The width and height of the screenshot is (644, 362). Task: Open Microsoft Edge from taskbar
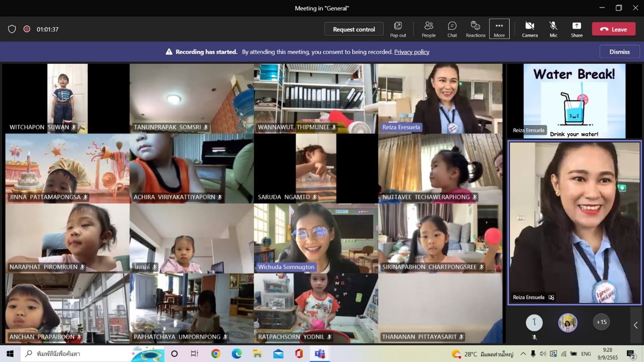(236, 353)
